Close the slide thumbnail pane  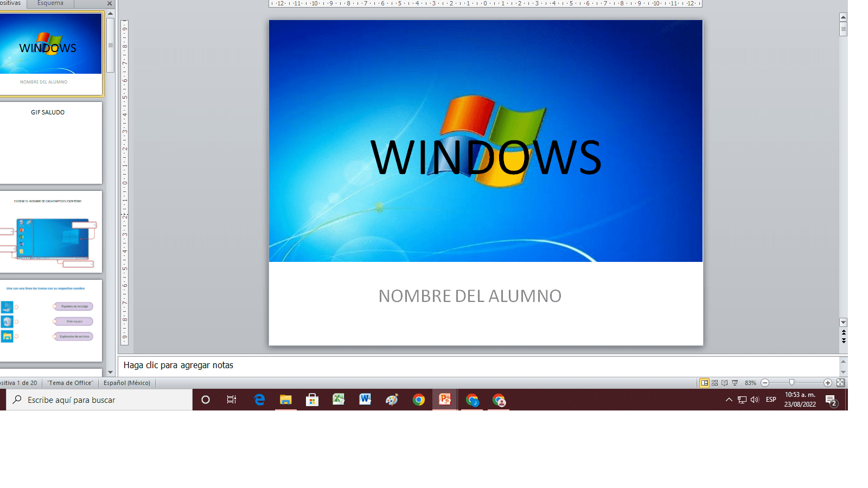pos(109,3)
